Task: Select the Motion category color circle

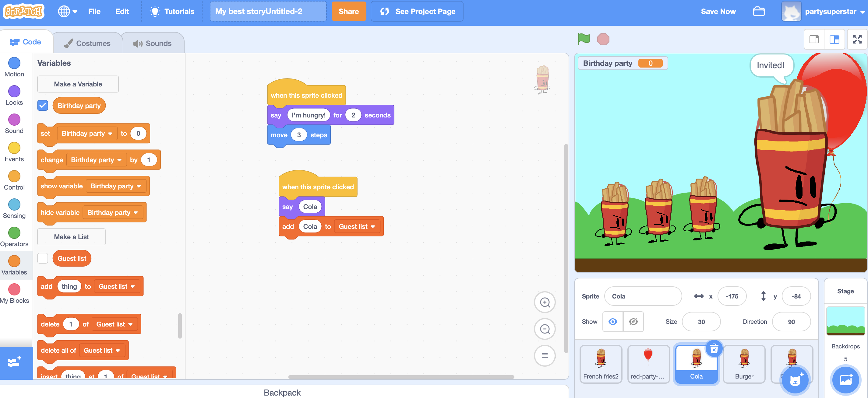Action: (x=14, y=63)
